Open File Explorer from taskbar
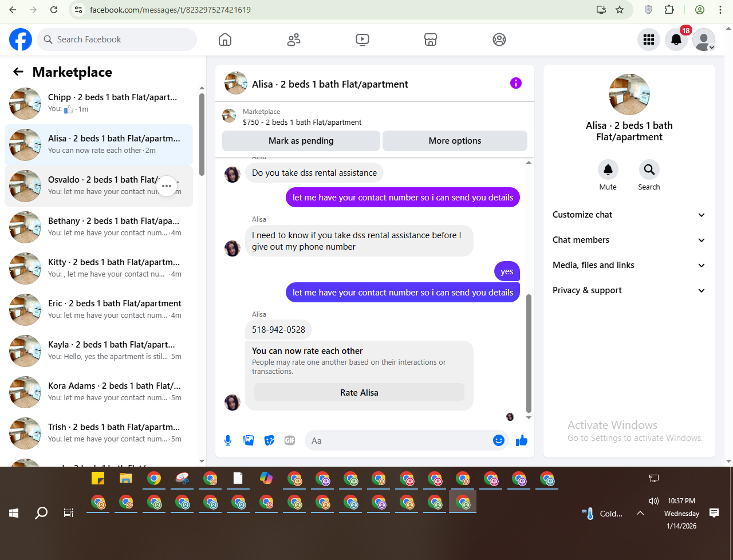Viewport: 733px width, 560px height. click(x=126, y=478)
